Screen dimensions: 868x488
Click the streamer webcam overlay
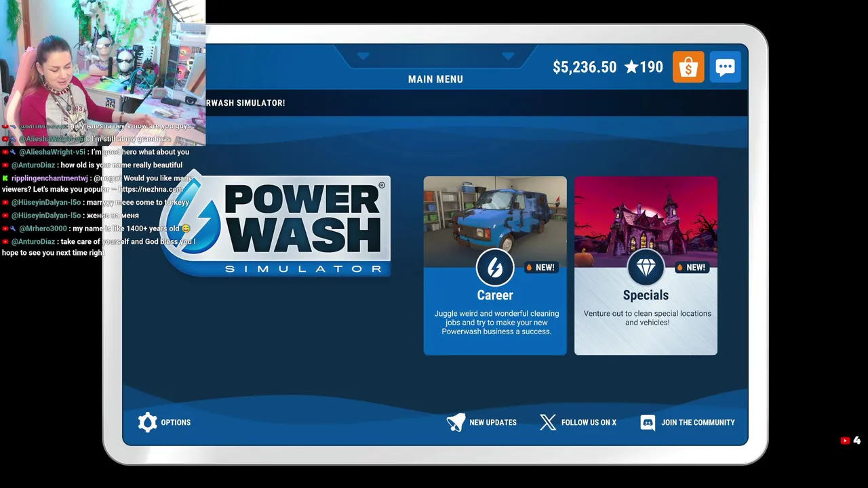coord(102,73)
